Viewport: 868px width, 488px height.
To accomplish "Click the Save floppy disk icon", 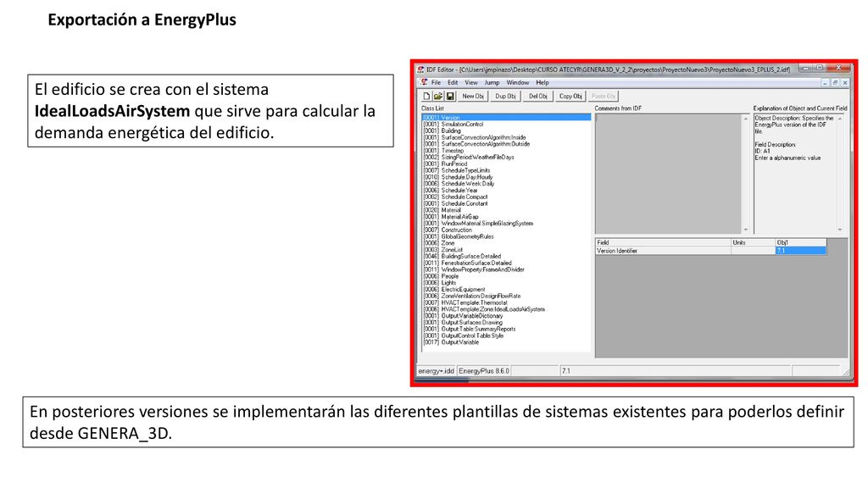I will coord(451,97).
